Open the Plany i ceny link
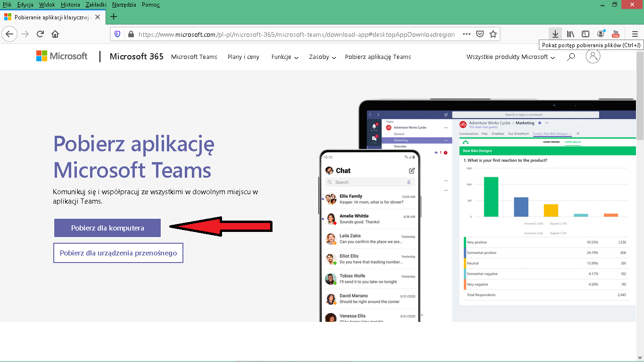This screenshot has width=644, height=362. click(x=243, y=57)
